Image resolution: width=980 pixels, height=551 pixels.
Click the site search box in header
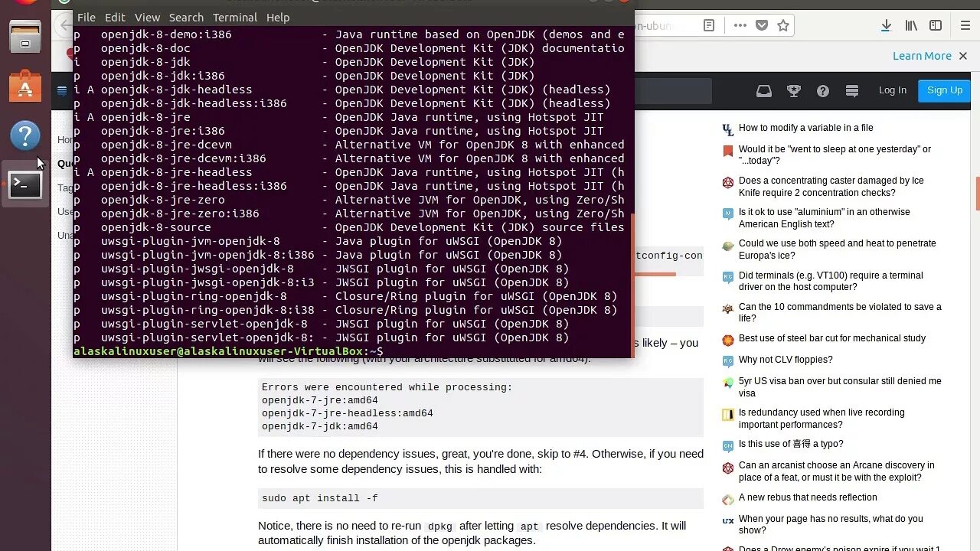pyautogui.click(x=673, y=91)
